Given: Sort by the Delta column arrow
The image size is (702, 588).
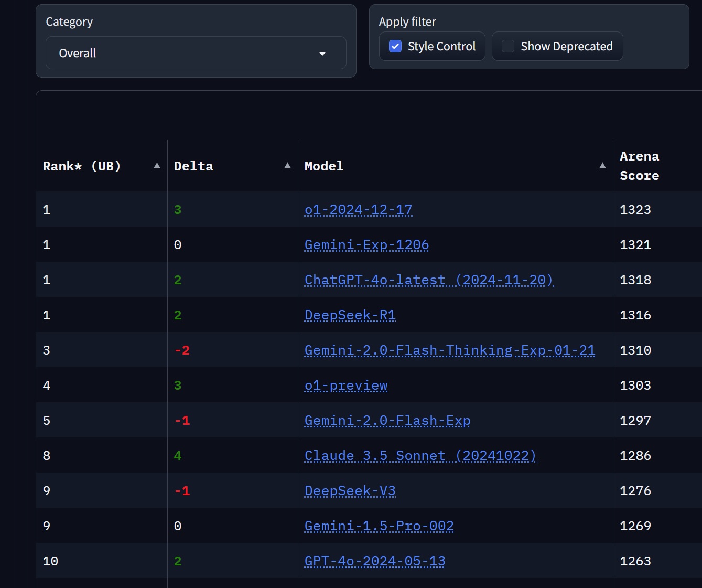Looking at the screenshot, I should [x=287, y=166].
